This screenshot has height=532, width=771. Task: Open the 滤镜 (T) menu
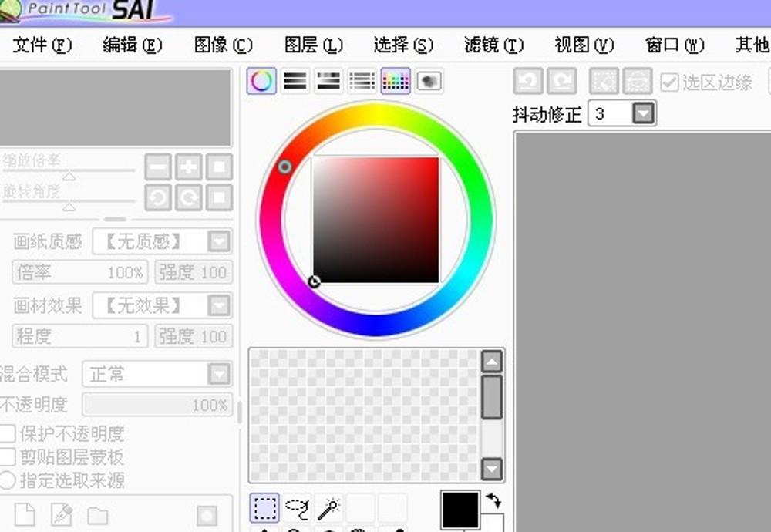click(493, 45)
